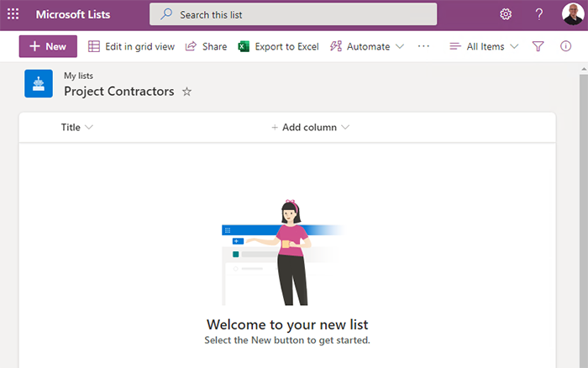The image size is (588, 368).
Task: Switch to Edit in grid view
Action: click(x=131, y=46)
